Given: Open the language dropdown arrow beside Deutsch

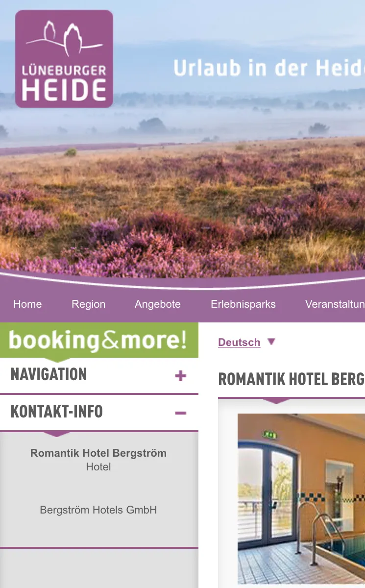Looking at the screenshot, I should click(x=271, y=342).
